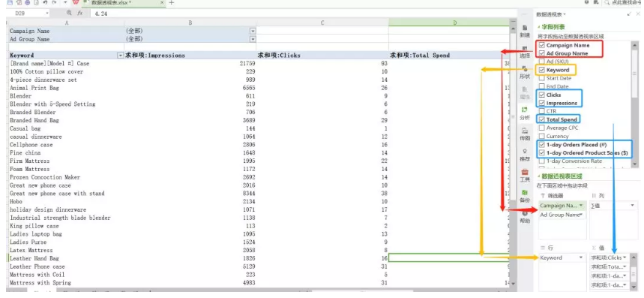Viewport: 644px width, 298px height.
Task: Add a new document tab with plus
Action: (172, 2)
